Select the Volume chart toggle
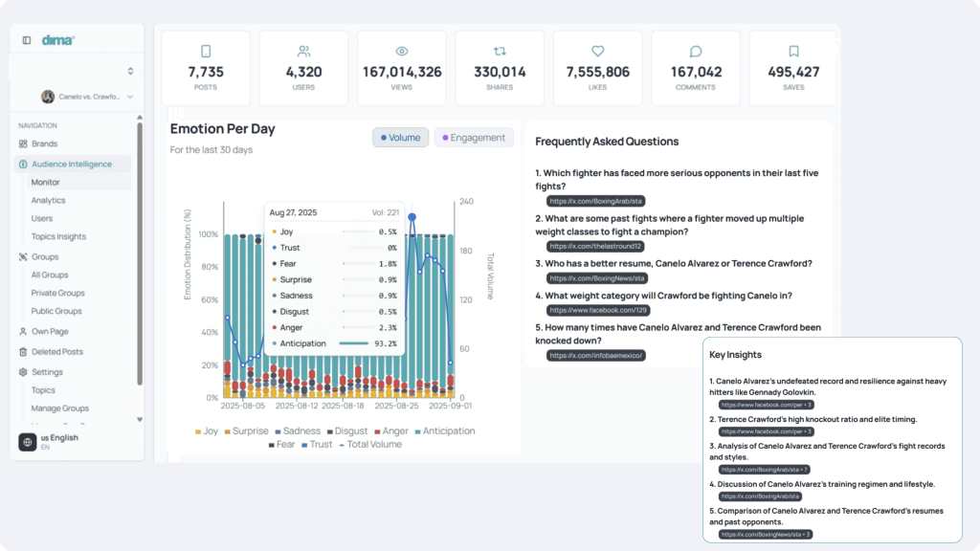Image resolution: width=980 pixels, height=551 pixels. (400, 138)
